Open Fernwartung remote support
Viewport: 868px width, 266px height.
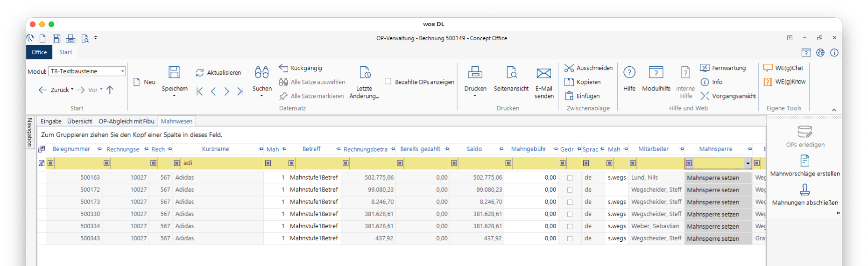pyautogui.click(x=723, y=68)
